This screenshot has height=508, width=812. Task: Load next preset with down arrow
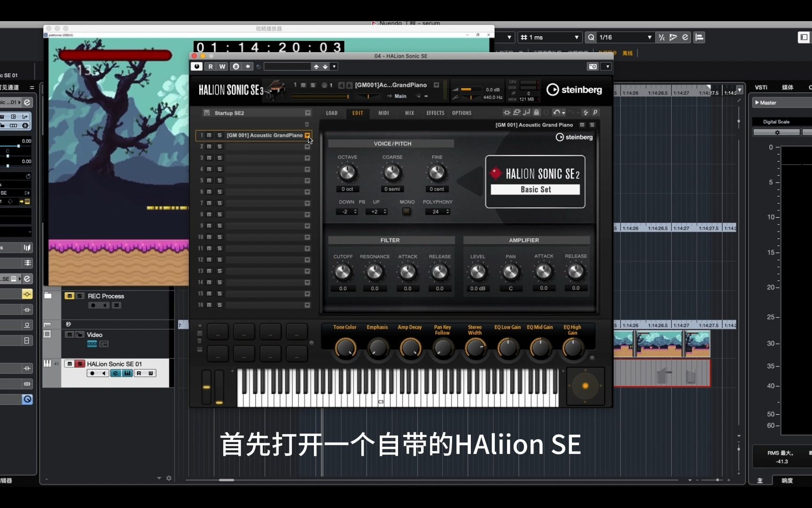(x=325, y=67)
